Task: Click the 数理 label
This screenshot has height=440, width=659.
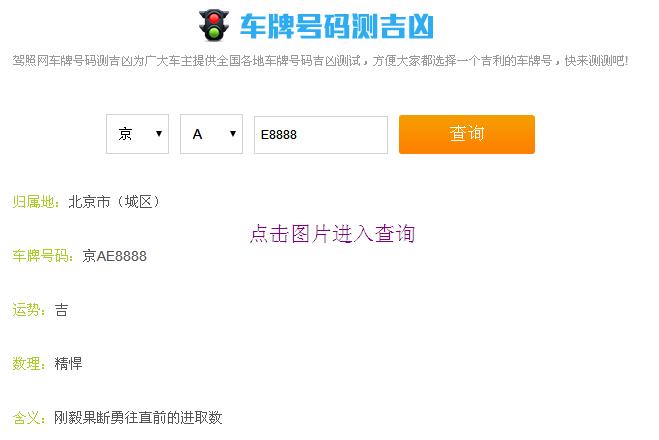Action: (x=29, y=364)
